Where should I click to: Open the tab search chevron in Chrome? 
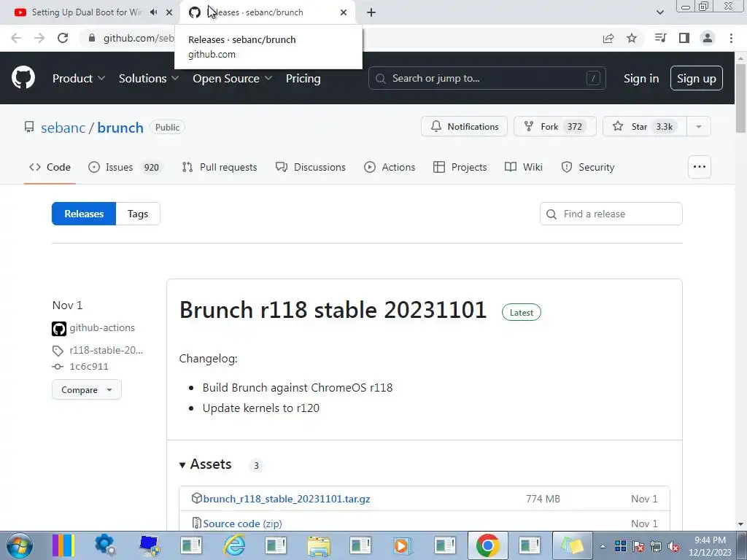[x=659, y=12]
